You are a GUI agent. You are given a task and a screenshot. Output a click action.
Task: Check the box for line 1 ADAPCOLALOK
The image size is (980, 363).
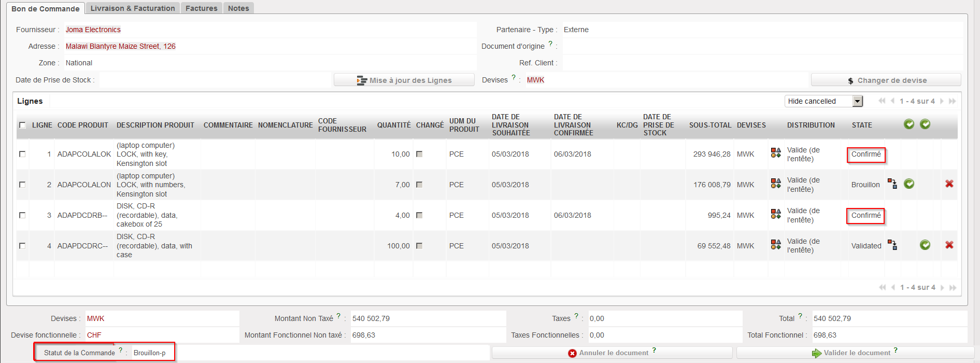tap(22, 154)
